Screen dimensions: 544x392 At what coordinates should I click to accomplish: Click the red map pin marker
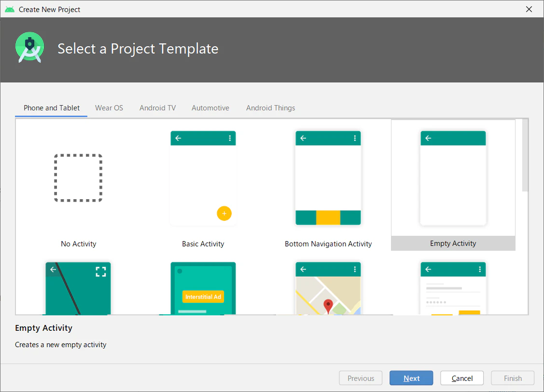click(328, 306)
